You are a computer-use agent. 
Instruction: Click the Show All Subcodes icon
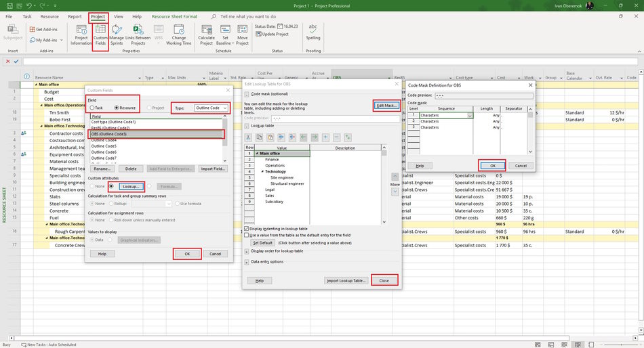348,137
